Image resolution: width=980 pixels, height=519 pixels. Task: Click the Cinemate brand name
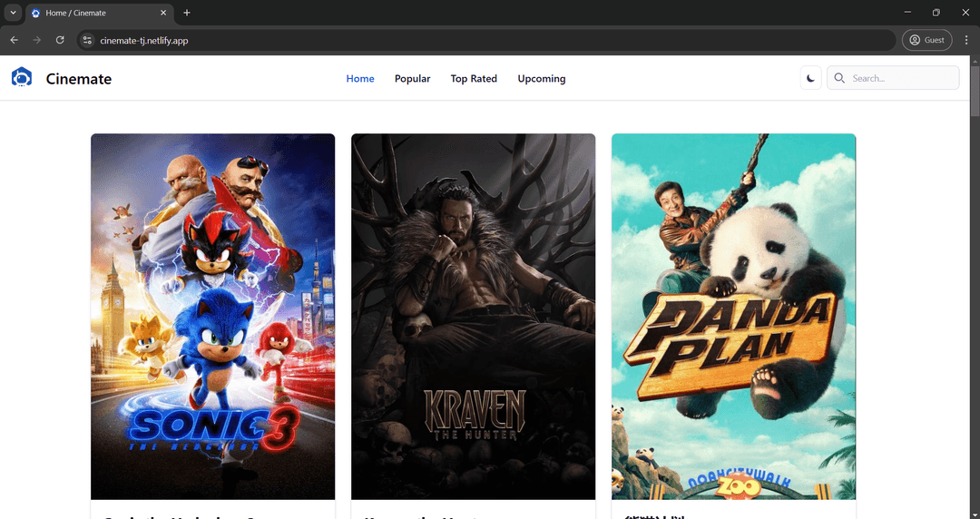point(79,79)
